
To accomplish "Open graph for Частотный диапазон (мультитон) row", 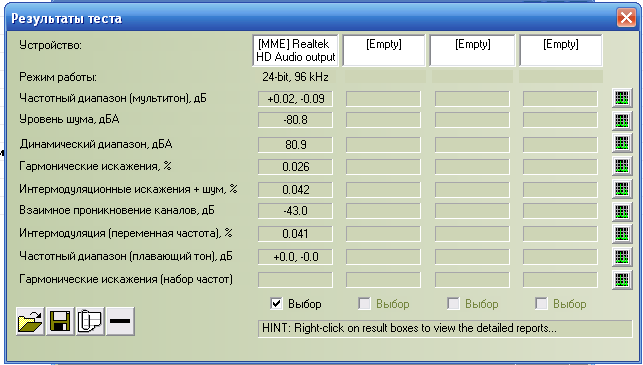I will (622, 98).
